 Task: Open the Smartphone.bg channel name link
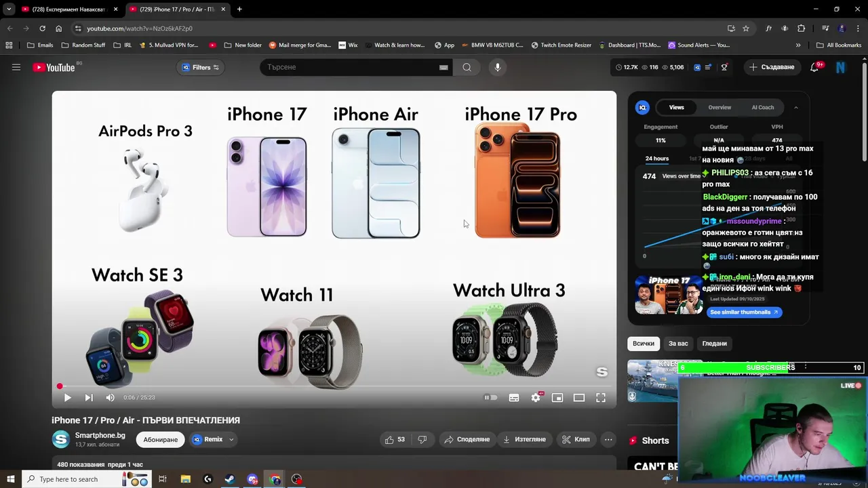click(100, 435)
